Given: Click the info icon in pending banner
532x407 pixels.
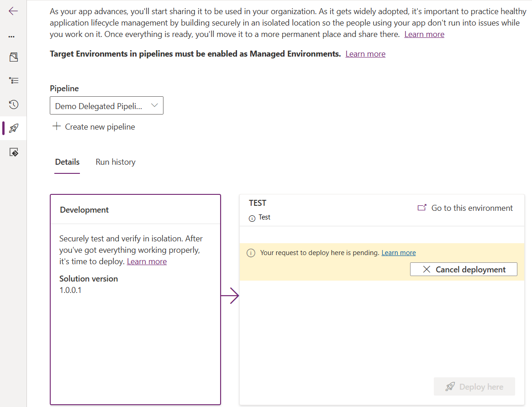Looking at the screenshot, I should tap(251, 253).
